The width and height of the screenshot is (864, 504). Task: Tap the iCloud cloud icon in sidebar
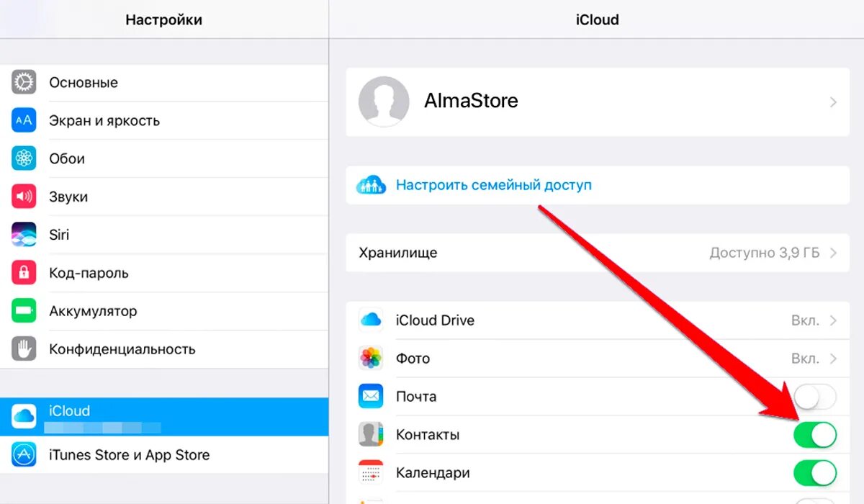(x=24, y=416)
